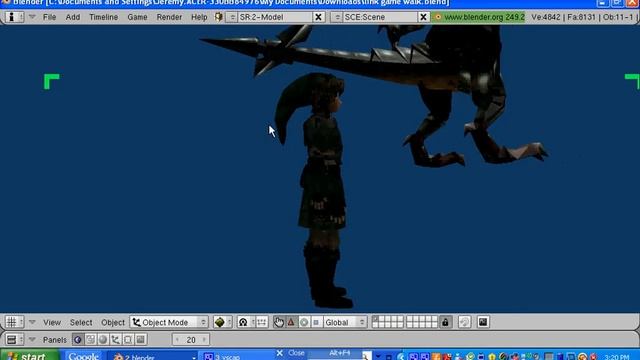Toggle the layer lock icon
The image size is (640, 360).
[445, 322]
